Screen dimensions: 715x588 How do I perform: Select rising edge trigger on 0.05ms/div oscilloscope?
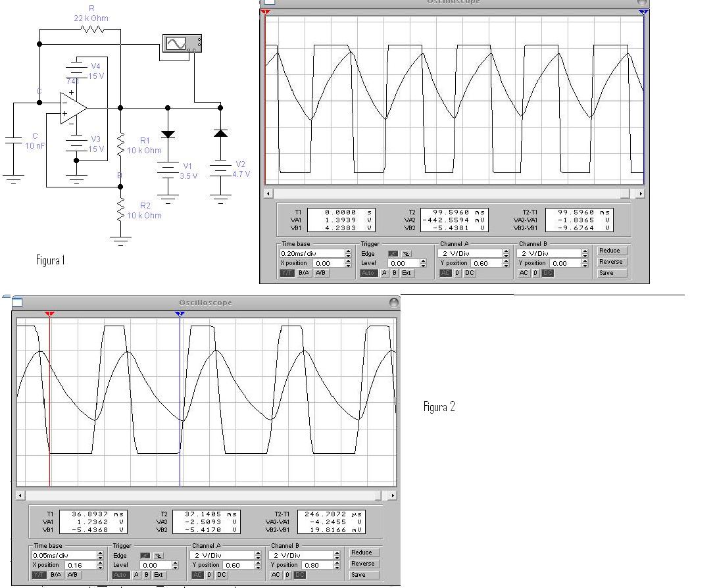click(x=143, y=556)
